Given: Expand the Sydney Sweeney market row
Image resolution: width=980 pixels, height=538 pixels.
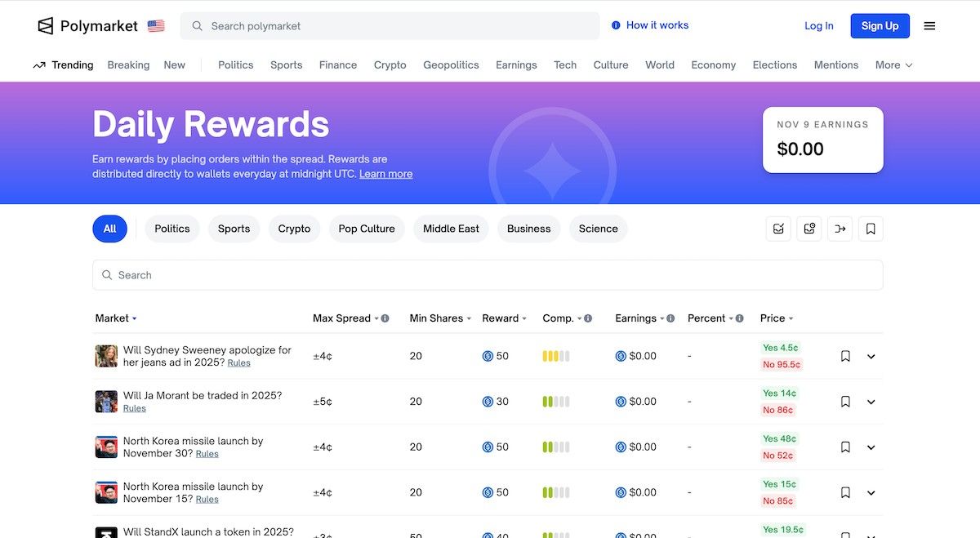Looking at the screenshot, I should [871, 356].
